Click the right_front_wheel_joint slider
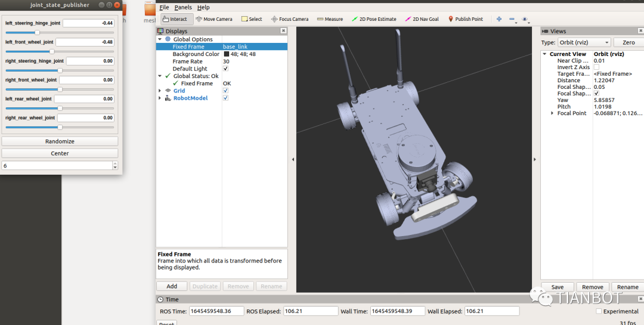The width and height of the screenshot is (644, 325). pyautogui.click(x=60, y=89)
